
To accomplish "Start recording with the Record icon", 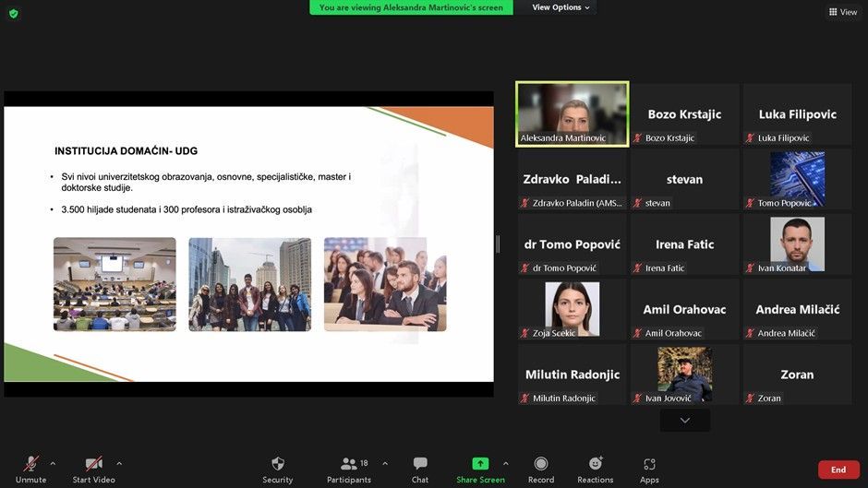I will pos(541,464).
